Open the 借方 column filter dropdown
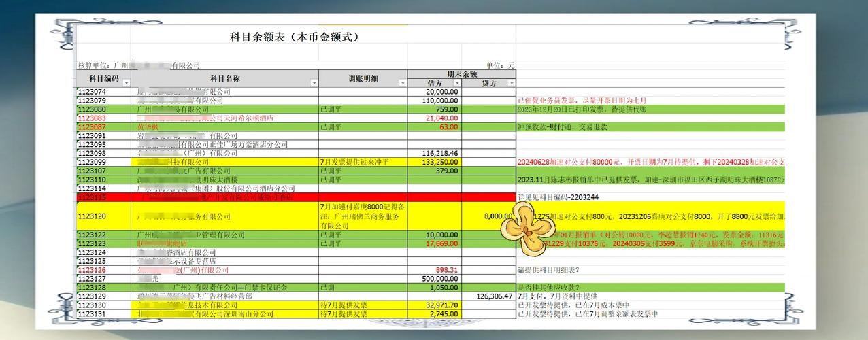The width and height of the screenshot is (868, 340). (457, 83)
